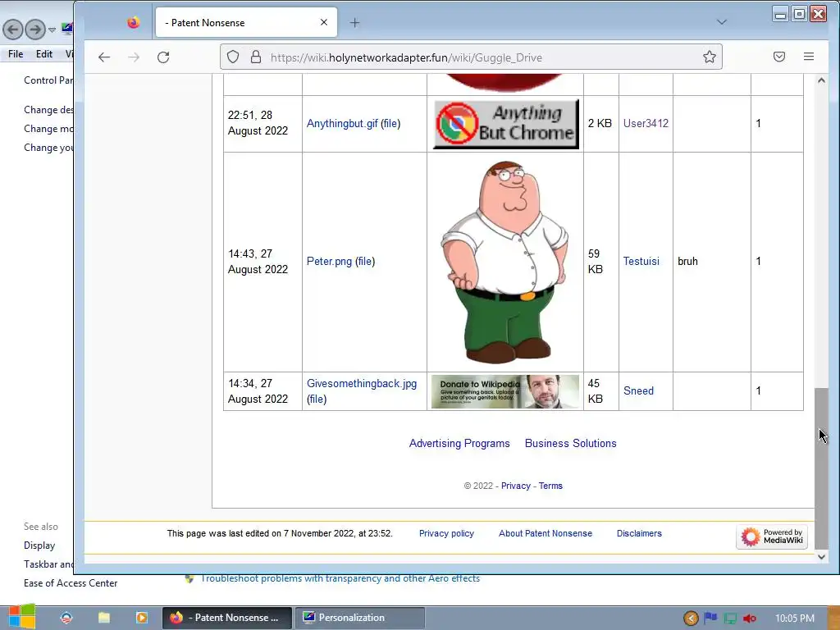
Task: Launch Internet Explorer from taskbar
Action: coord(66,618)
